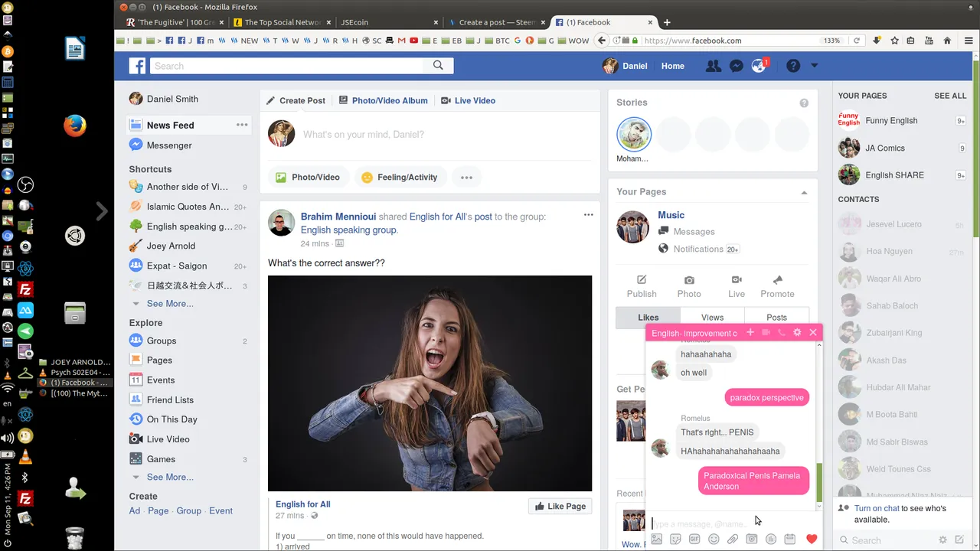980x551 pixels.
Task: Expand more post options ellipsis in composer
Action: (466, 177)
